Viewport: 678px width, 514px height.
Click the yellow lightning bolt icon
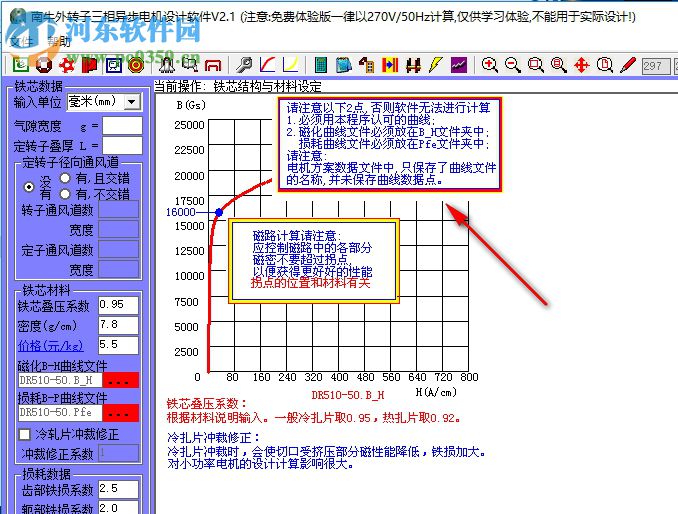coord(436,65)
